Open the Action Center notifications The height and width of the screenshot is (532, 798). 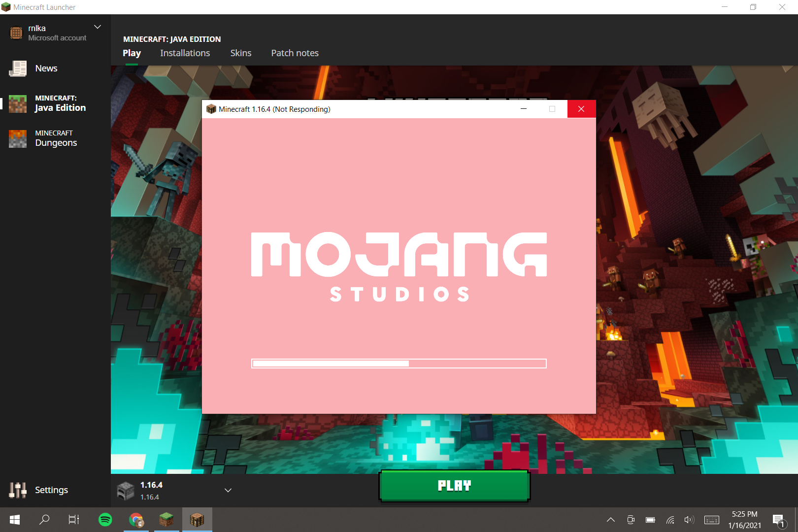tap(779, 520)
